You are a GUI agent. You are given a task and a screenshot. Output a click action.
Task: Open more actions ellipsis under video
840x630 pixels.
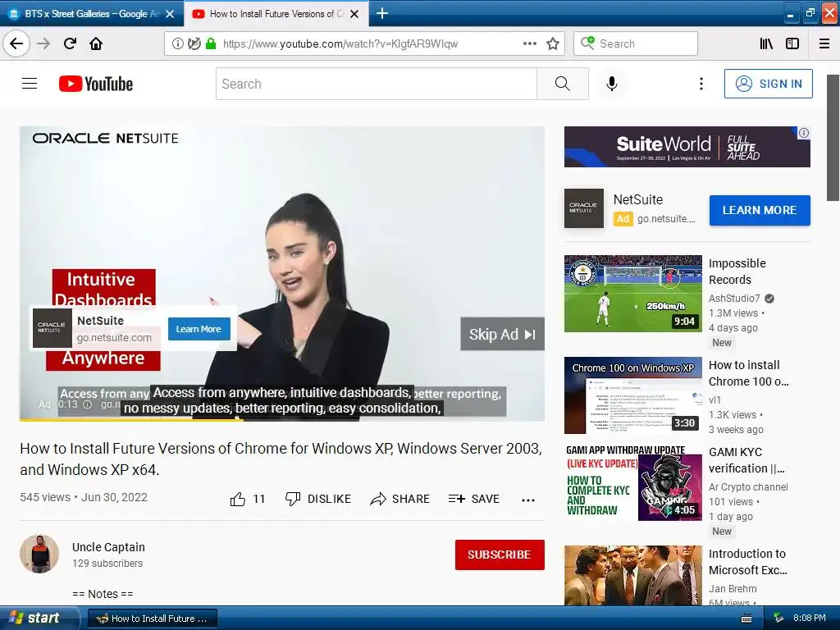point(528,500)
